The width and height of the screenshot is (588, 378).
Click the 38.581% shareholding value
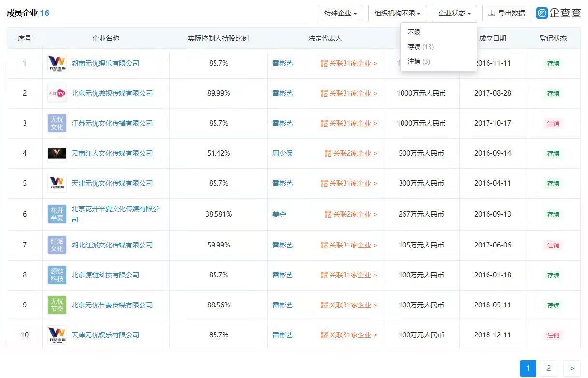tap(219, 214)
